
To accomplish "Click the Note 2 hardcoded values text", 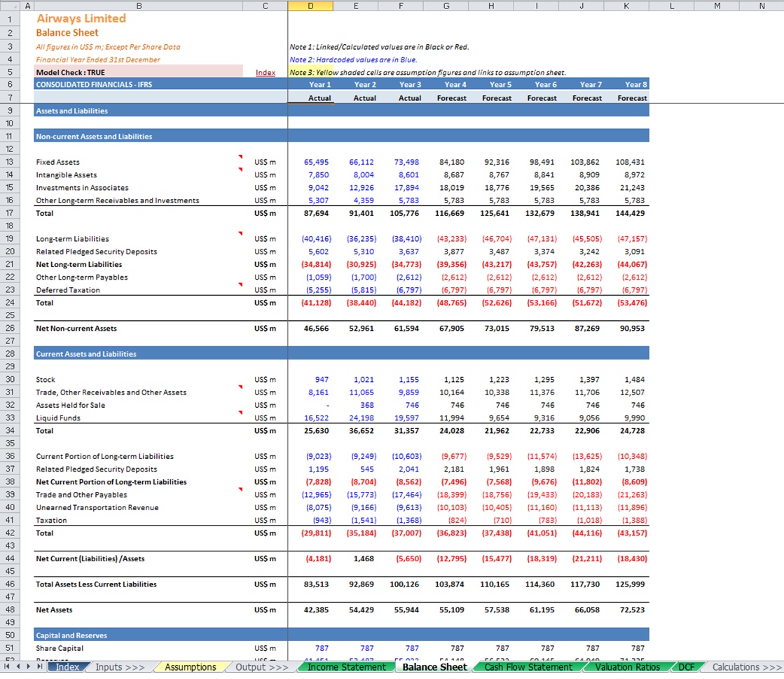I will coord(353,60).
